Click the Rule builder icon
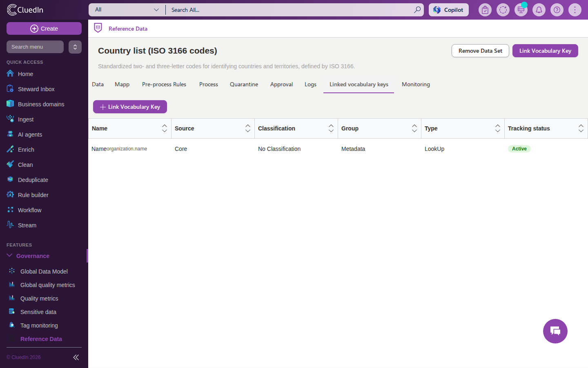The image size is (588, 368). [10, 195]
